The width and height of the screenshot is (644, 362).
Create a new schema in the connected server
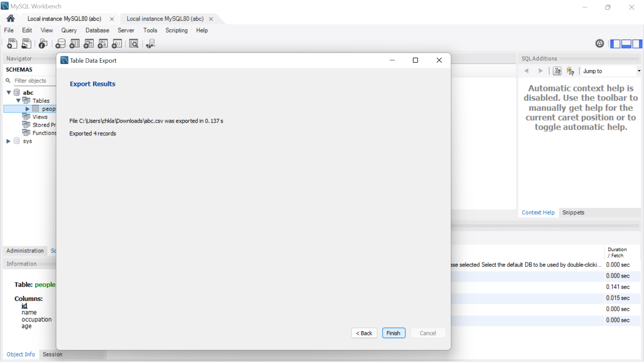pyautogui.click(x=60, y=44)
